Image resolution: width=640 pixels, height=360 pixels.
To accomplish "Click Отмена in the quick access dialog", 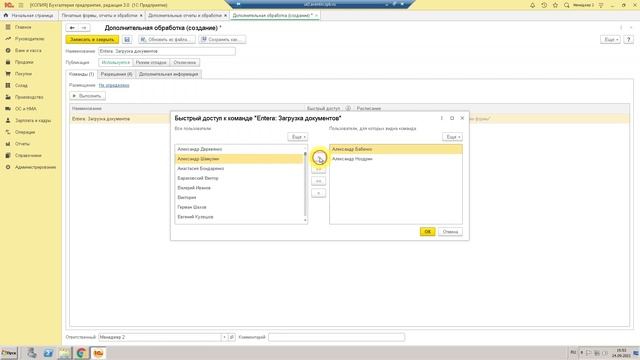I will tap(450, 232).
